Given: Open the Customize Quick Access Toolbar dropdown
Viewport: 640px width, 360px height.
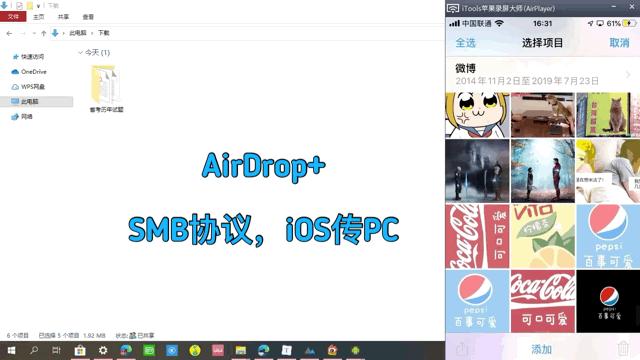Looking at the screenshot, I should click(38, 6).
